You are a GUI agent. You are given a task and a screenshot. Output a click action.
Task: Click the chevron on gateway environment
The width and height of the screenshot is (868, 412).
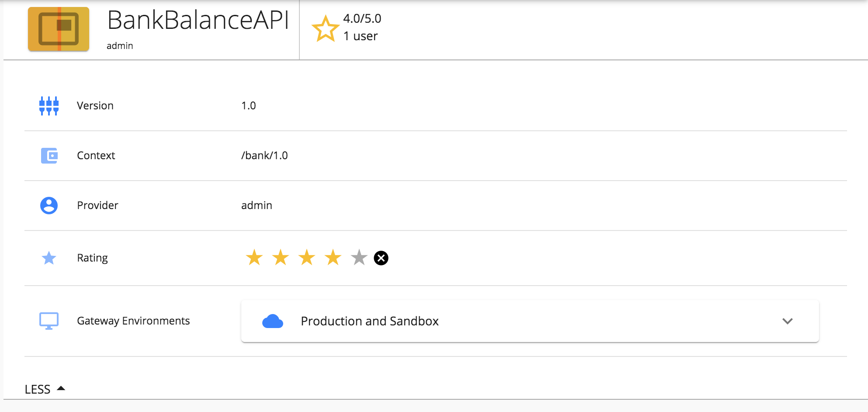[788, 321]
